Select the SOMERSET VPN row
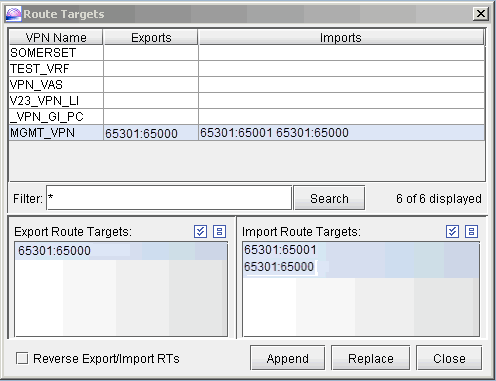This screenshot has width=496, height=381. [247, 53]
